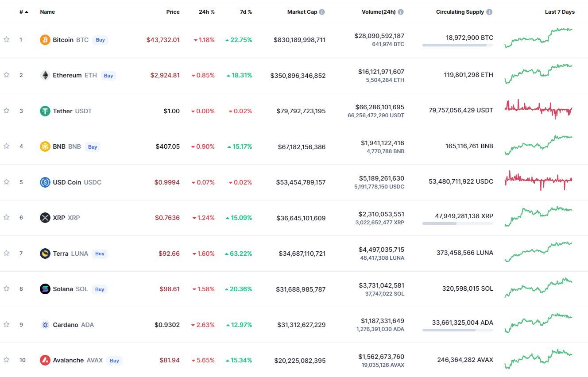Open Tether's 7-day price sparkline chart
This screenshot has height=377, width=588.
[x=538, y=109]
